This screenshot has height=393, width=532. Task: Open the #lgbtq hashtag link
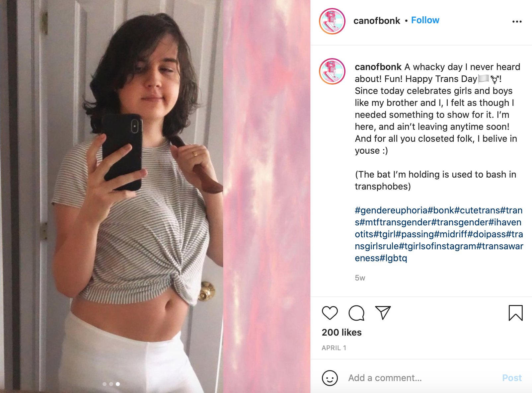point(393,258)
